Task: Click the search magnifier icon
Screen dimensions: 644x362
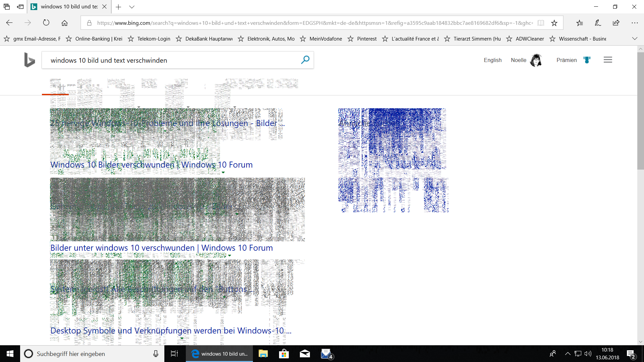Action: (x=305, y=60)
